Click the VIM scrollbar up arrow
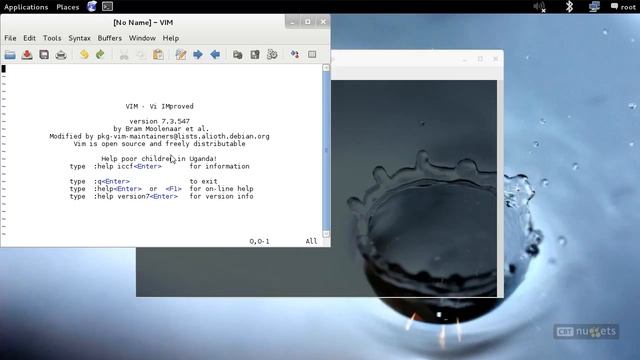The width and height of the screenshot is (640, 360). point(326,68)
